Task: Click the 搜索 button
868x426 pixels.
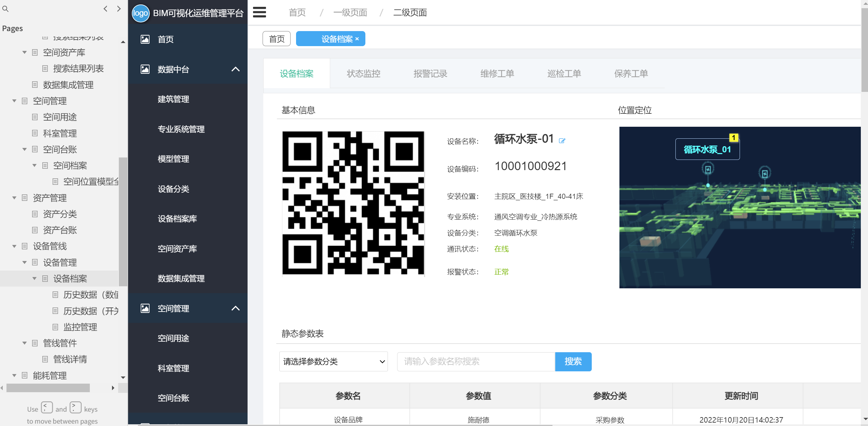Action: coord(573,361)
